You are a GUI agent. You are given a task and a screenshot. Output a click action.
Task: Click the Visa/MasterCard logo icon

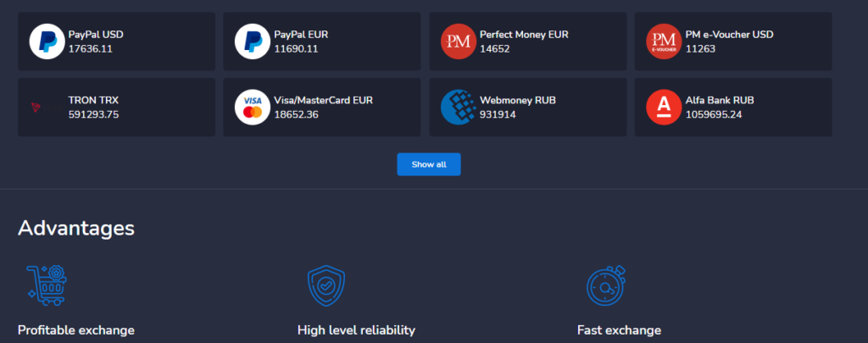tap(253, 108)
